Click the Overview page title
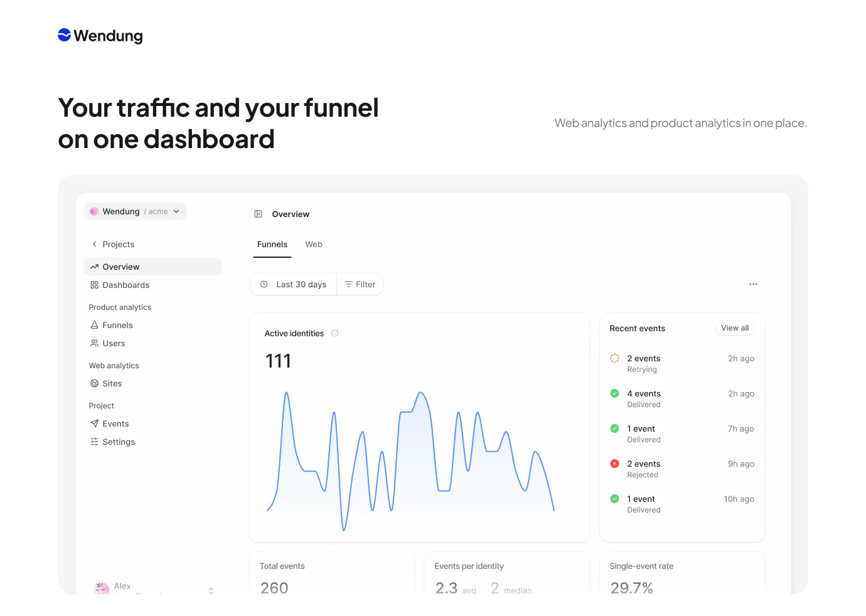 (291, 214)
